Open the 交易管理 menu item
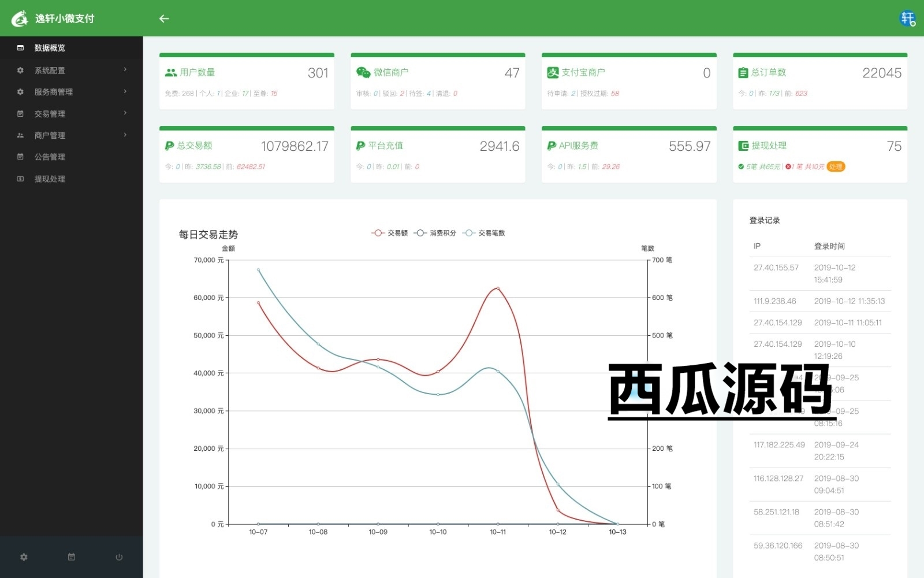This screenshot has width=924, height=578. [x=72, y=114]
